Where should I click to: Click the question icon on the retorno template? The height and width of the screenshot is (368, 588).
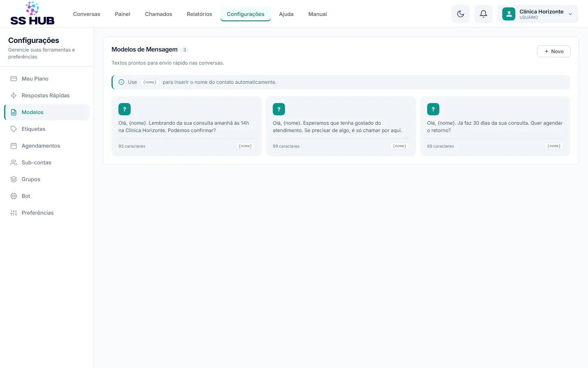(433, 109)
